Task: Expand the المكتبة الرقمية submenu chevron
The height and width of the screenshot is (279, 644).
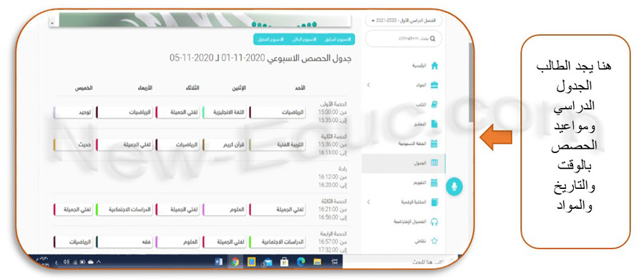Action: (368, 202)
